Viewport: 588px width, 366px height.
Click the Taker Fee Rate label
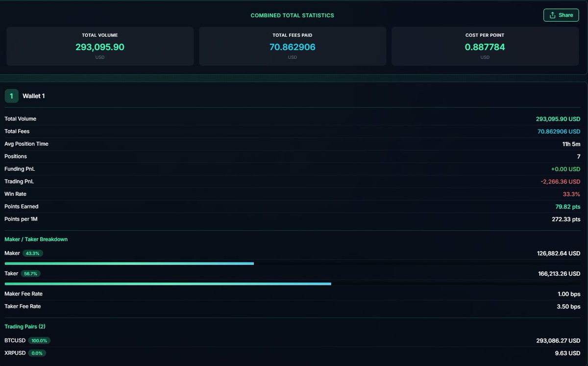click(x=23, y=307)
